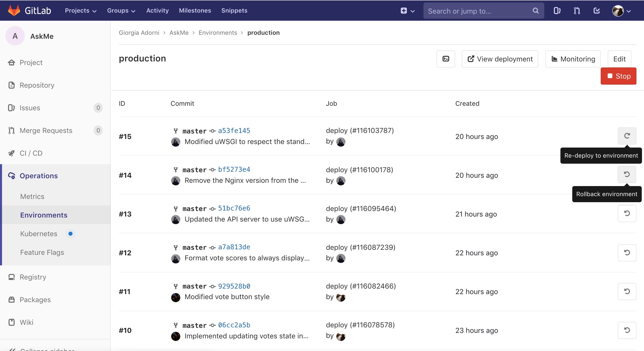Expand the Groups dropdown menu
The image size is (644, 351).
click(x=121, y=11)
